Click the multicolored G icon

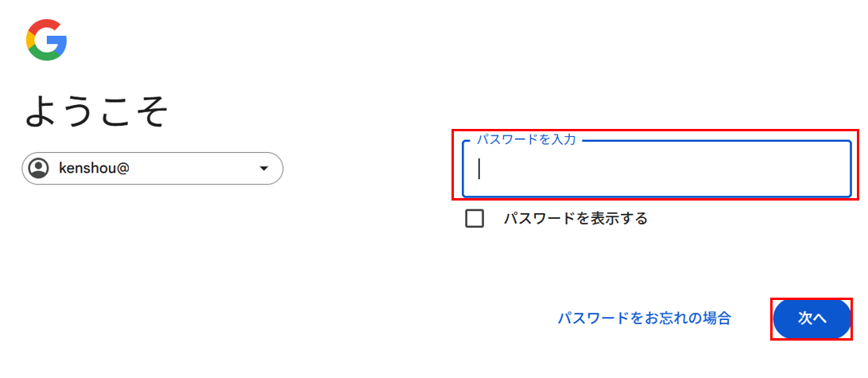click(46, 40)
